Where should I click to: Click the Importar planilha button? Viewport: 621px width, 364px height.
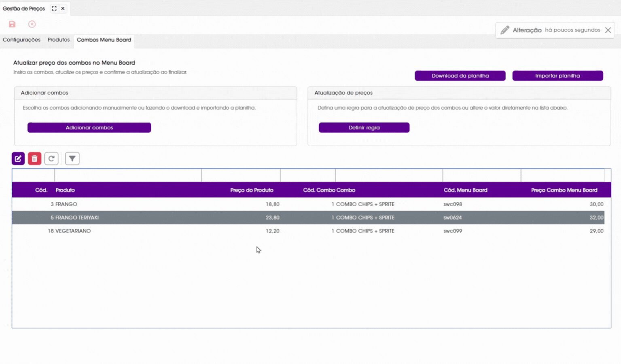click(x=557, y=76)
